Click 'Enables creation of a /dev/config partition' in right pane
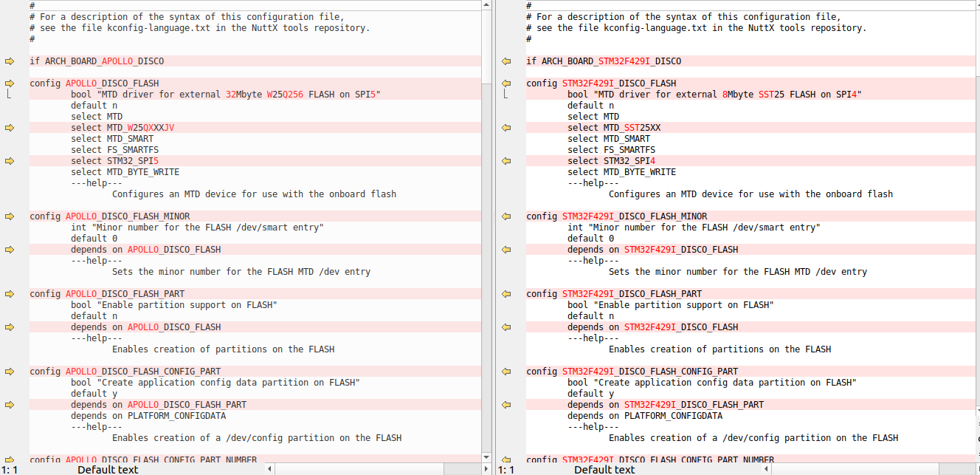 [753, 438]
